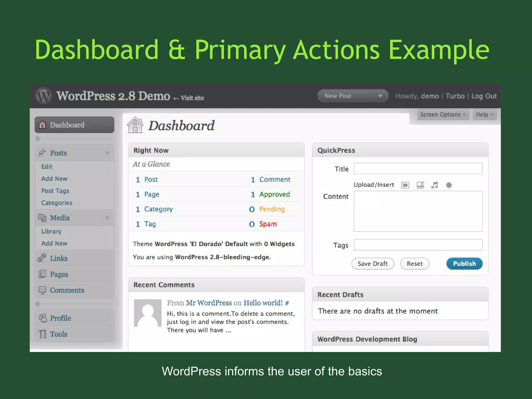This screenshot has height=399, width=532.
Task: Open Post Tags submenu link
Action: tap(55, 191)
